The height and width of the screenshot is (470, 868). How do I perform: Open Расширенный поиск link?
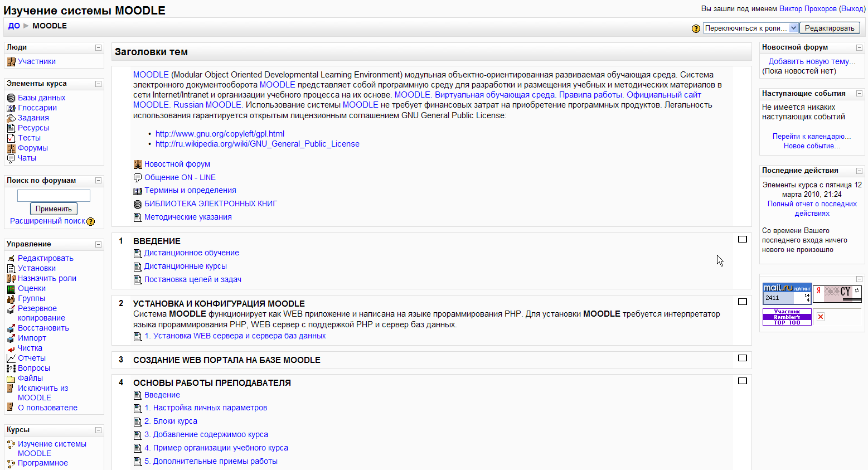(x=47, y=221)
